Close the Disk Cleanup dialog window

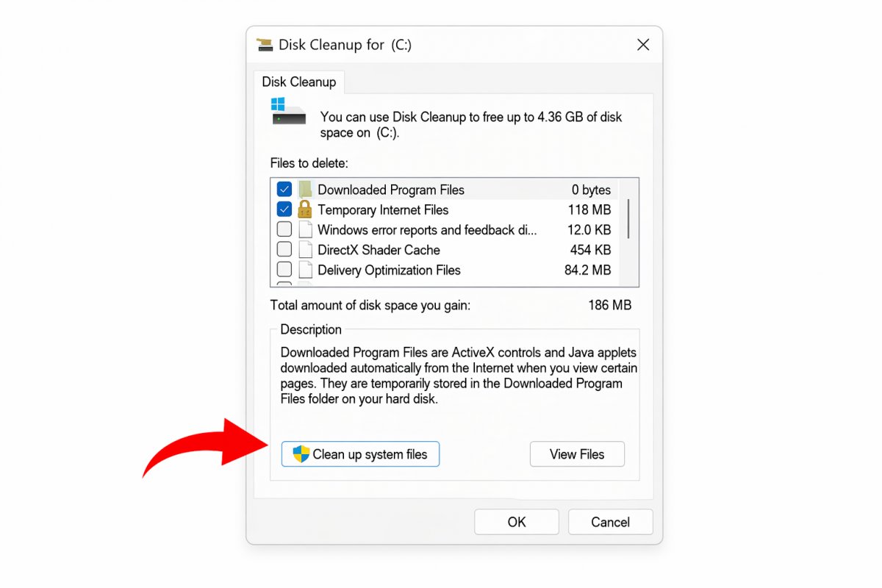[643, 45]
